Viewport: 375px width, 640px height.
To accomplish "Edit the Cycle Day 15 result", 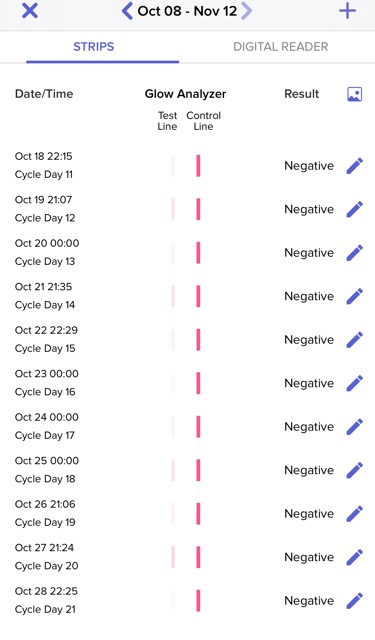I will point(355,340).
